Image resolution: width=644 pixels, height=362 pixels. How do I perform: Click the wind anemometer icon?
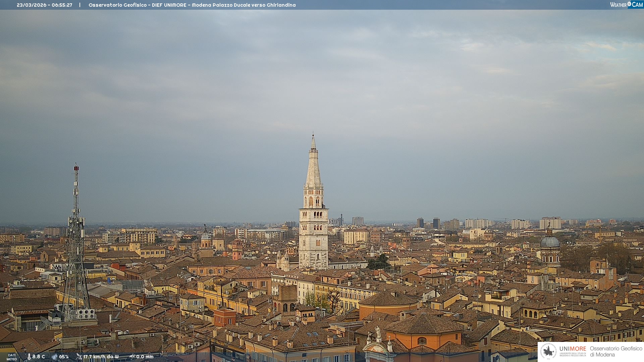coord(79,357)
